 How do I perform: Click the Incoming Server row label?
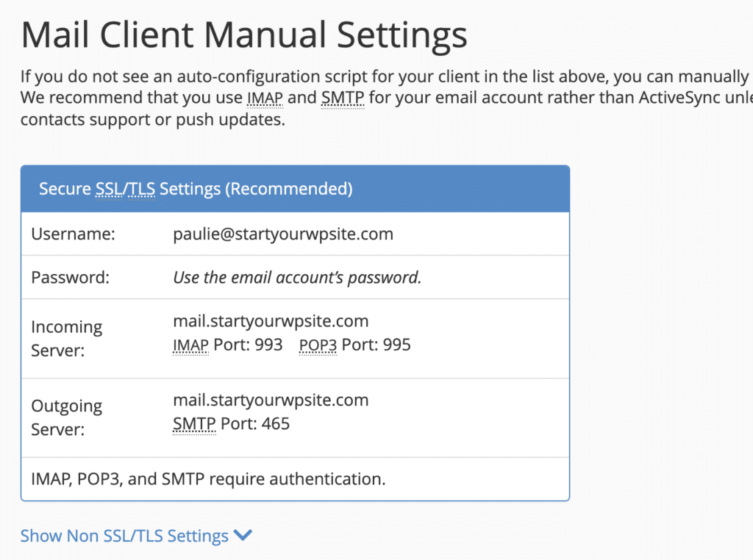[66, 338]
